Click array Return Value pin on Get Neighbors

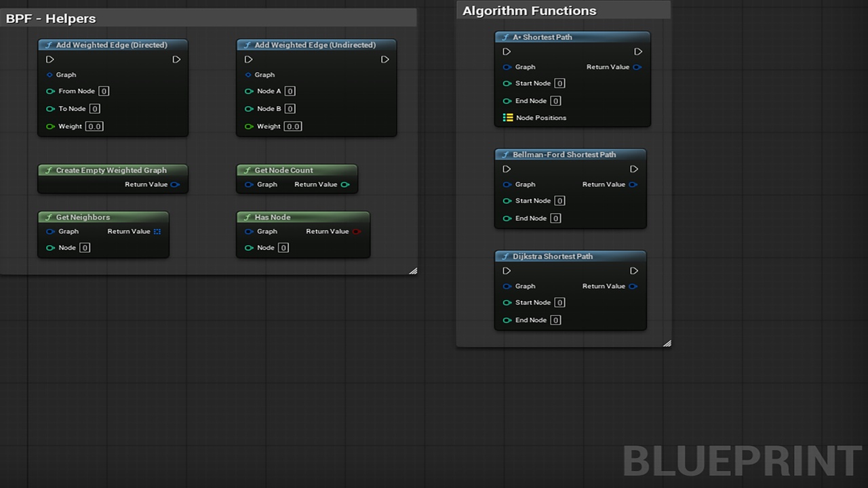click(x=157, y=231)
